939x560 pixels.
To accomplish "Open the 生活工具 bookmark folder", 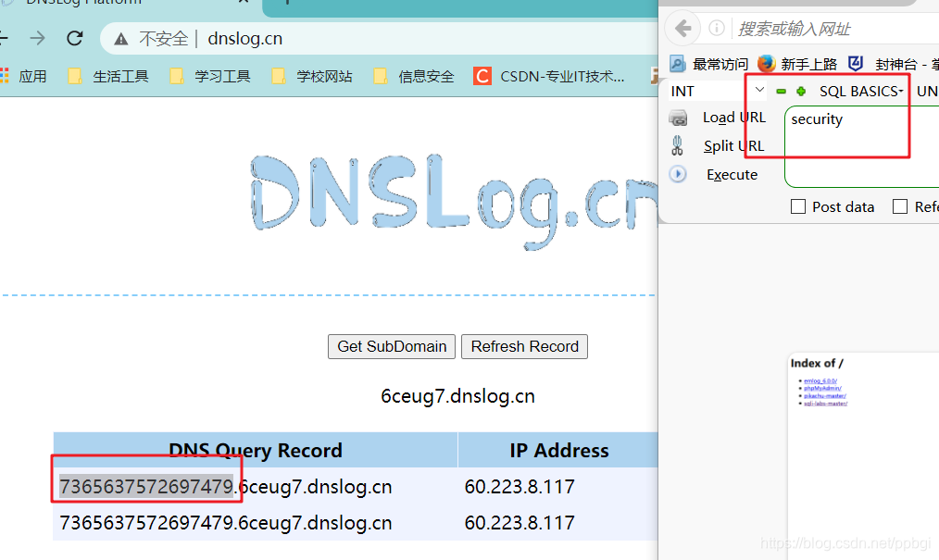I will point(108,76).
